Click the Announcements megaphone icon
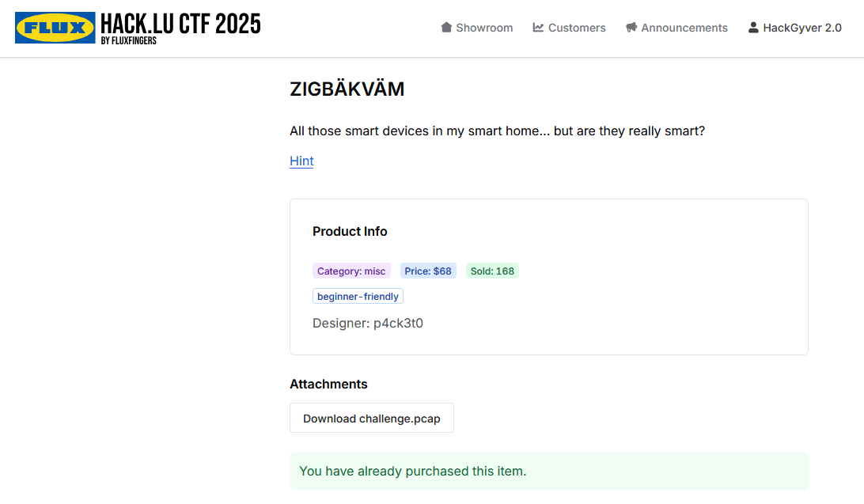Image resolution: width=864 pixels, height=504 pixels. (631, 27)
